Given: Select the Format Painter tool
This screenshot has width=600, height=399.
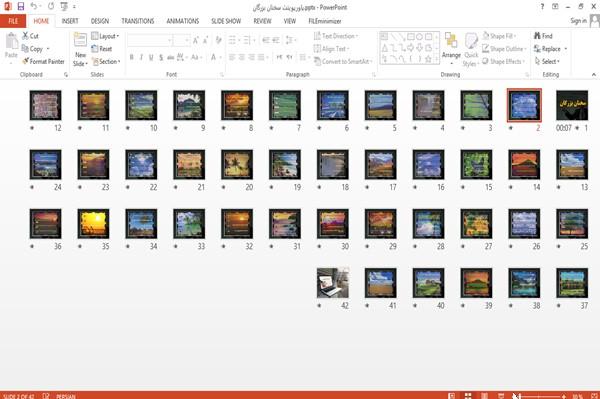Looking at the screenshot, I should [44, 61].
